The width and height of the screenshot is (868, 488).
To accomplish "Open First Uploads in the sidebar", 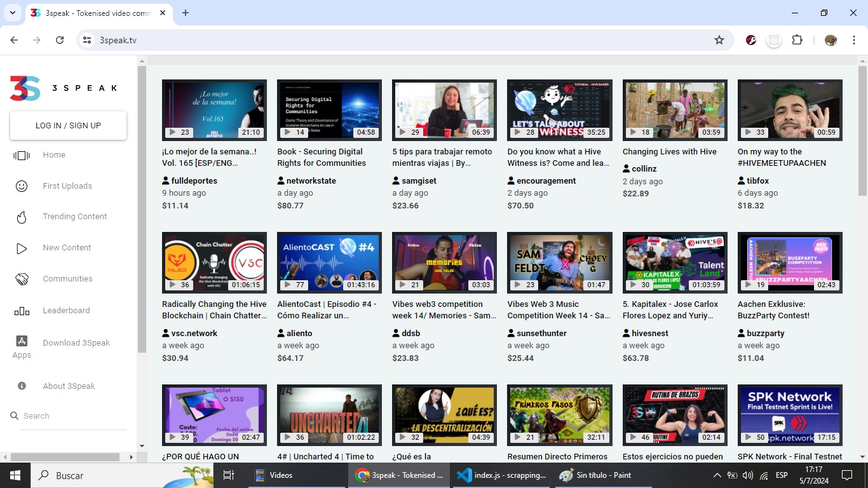I will (67, 186).
